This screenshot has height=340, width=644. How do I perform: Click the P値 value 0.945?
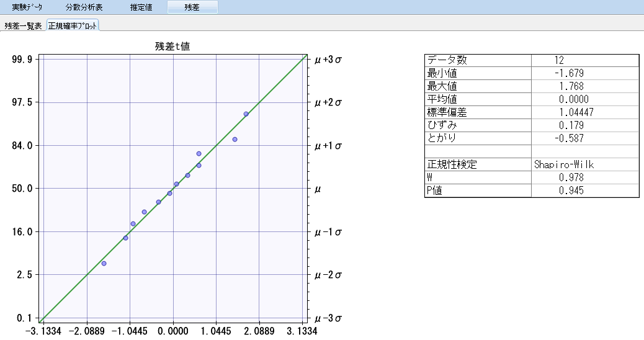(x=571, y=190)
